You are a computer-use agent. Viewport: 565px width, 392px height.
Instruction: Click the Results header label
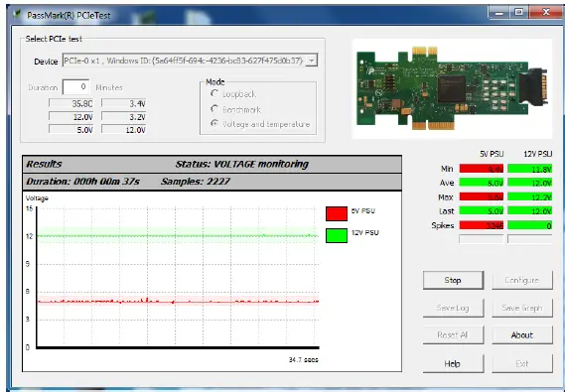pos(44,164)
